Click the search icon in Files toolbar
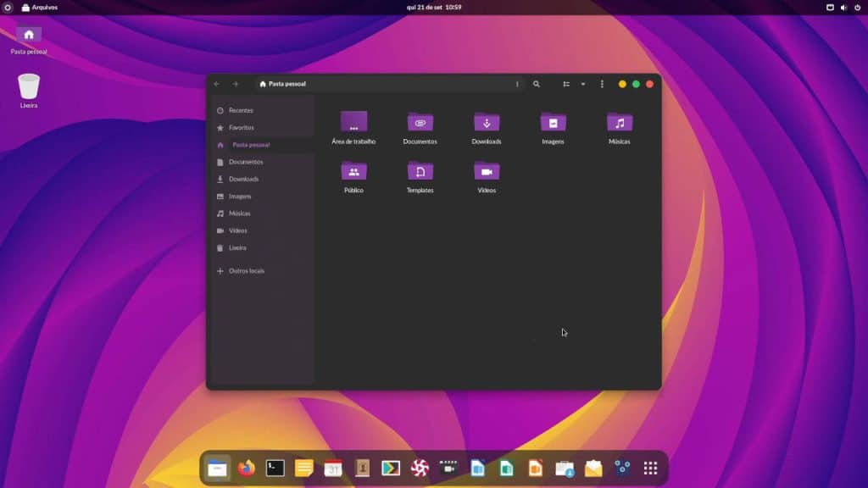 [x=537, y=84]
